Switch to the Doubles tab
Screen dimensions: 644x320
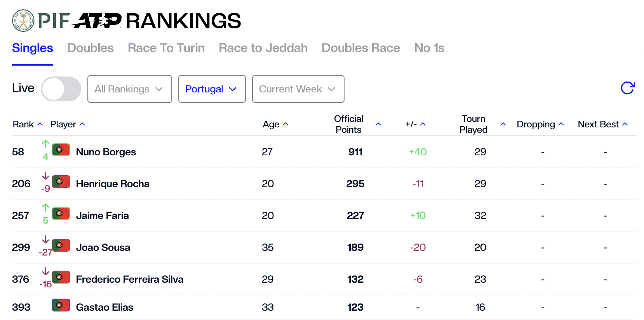coord(91,48)
